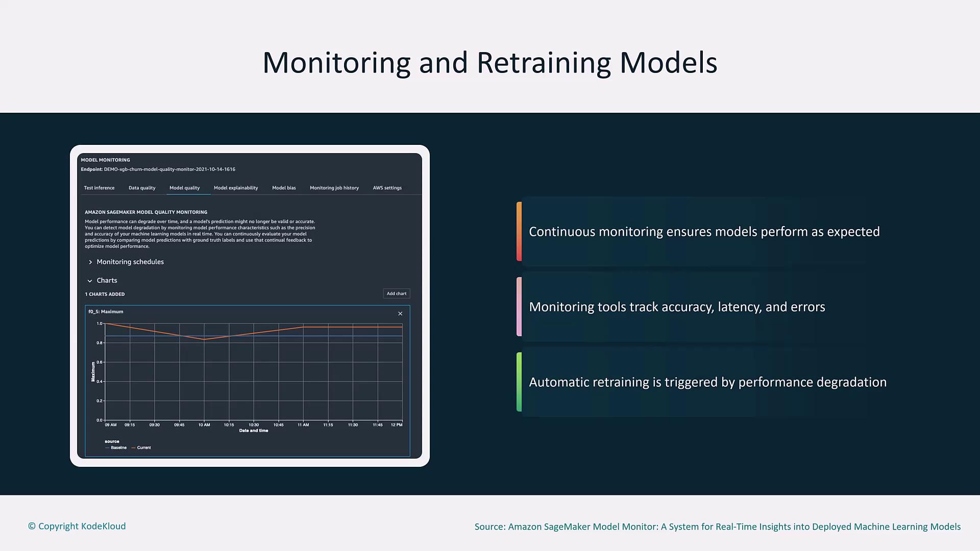Open the Monitoring job history tab

(334, 188)
